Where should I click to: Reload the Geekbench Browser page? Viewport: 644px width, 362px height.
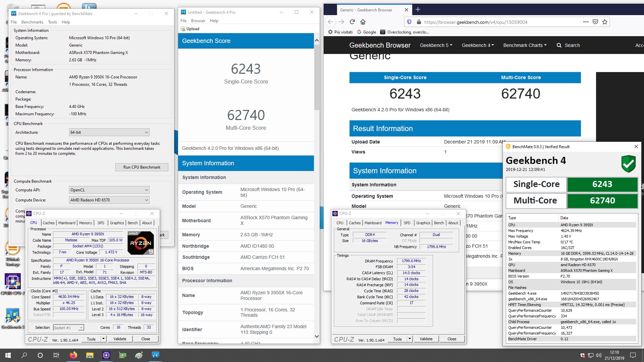pyautogui.click(x=352, y=22)
